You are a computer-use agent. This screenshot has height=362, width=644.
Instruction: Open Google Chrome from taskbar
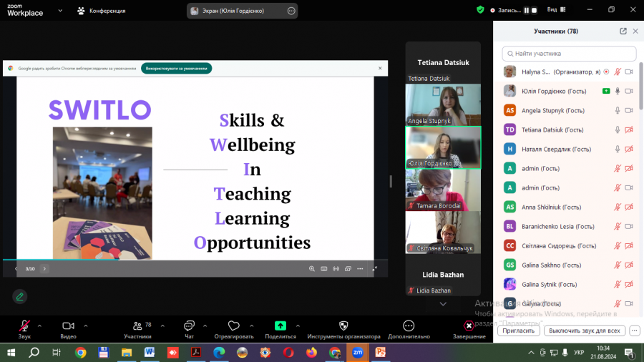click(80, 353)
